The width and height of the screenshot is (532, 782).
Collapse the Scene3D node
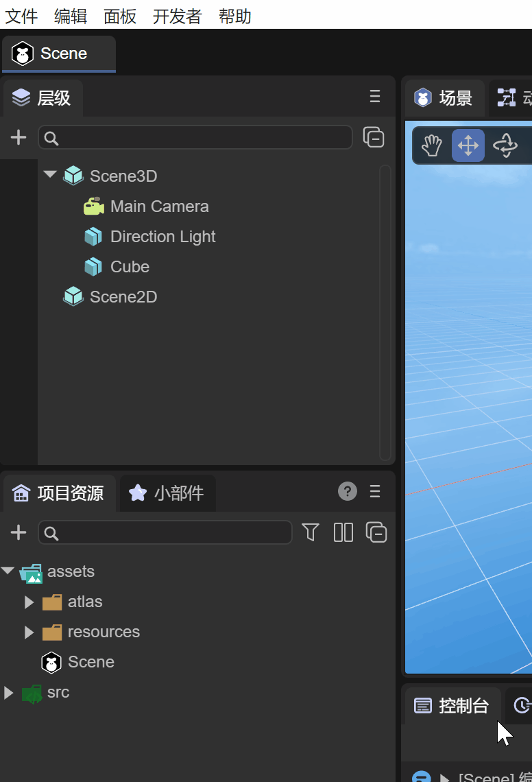(49, 176)
